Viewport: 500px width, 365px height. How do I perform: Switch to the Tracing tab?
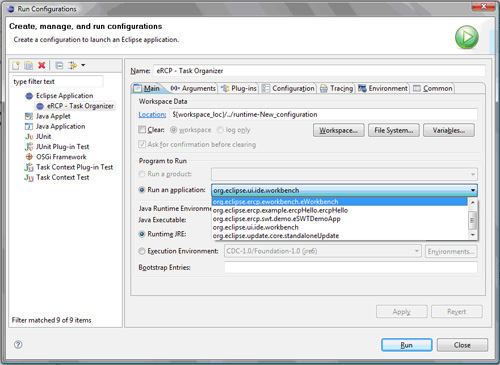click(x=336, y=88)
